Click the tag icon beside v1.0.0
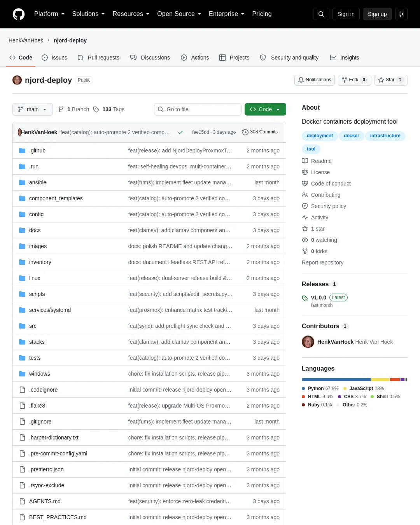This screenshot has height=525, width=420. click(x=305, y=298)
